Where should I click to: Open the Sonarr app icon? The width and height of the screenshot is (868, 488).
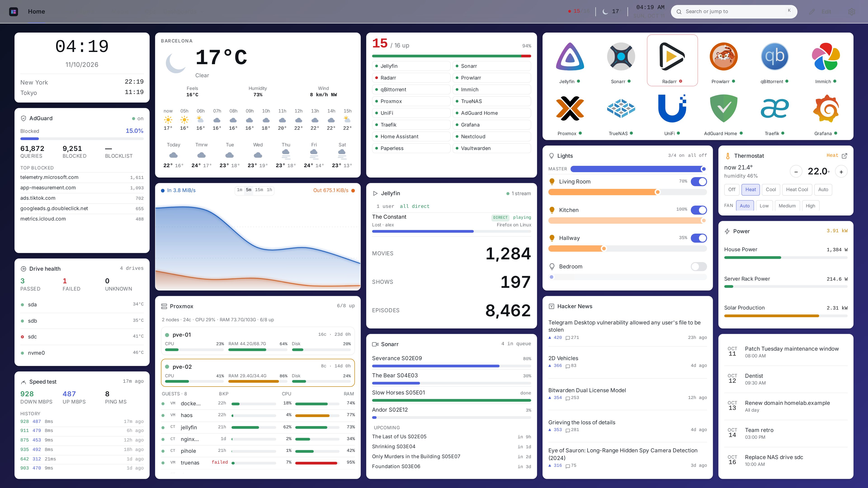[621, 56]
